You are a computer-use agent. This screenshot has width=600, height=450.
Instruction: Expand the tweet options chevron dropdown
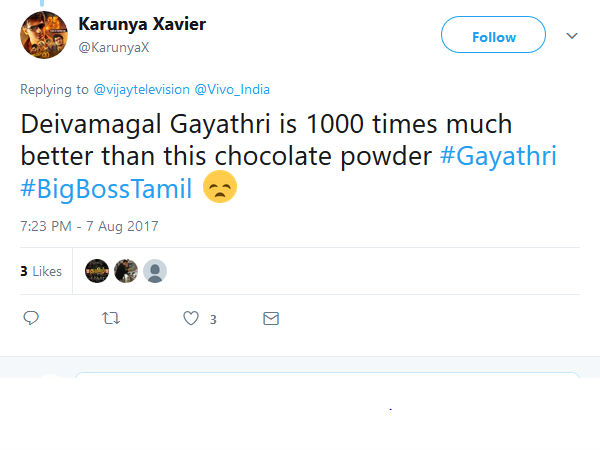click(572, 36)
